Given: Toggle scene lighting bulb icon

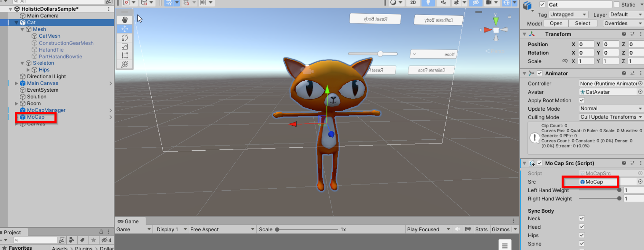Looking at the screenshot, I should (428, 3).
